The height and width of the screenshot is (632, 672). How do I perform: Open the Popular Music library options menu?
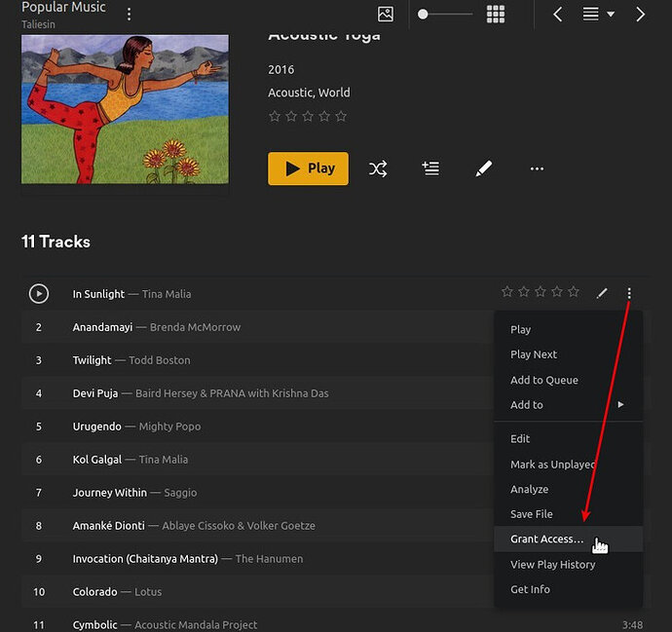pyautogui.click(x=129, y=15)
